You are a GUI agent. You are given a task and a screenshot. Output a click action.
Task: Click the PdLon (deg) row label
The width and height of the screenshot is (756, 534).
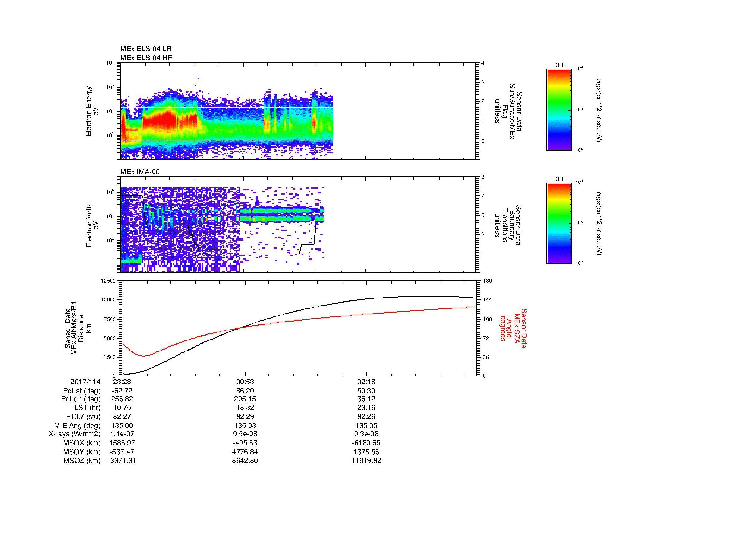coord(81,399)
